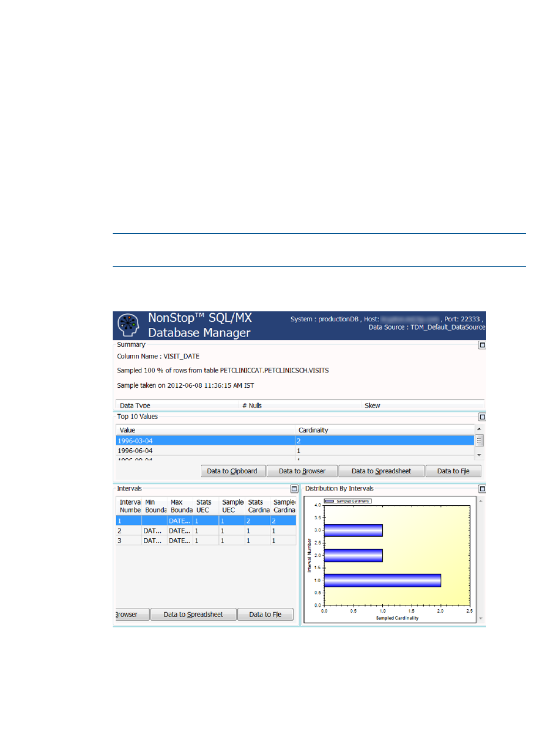Click the Data Source : TDM_Default_DataSource text

click(427, 327)
